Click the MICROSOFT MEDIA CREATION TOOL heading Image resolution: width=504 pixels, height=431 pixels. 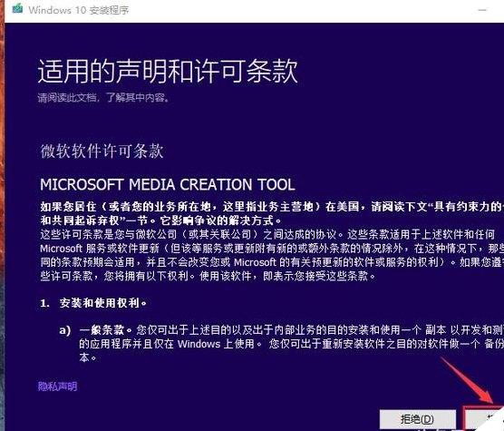pyautogui.click(x=168, y=184)
